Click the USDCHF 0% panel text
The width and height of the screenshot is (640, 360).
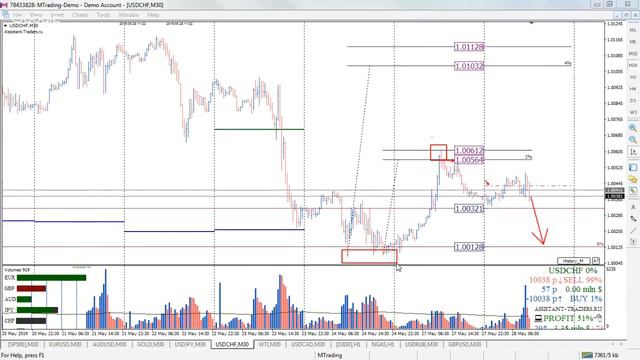point(573,271)
